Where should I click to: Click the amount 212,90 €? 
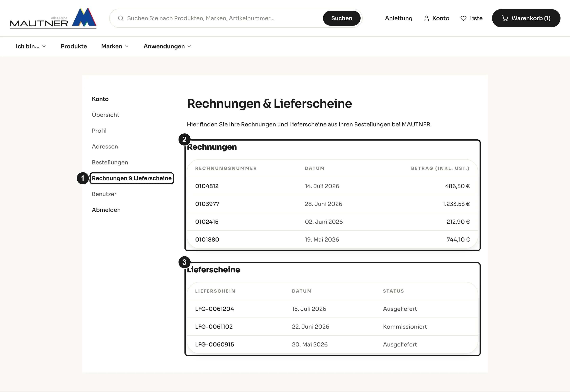pos(458,222)
